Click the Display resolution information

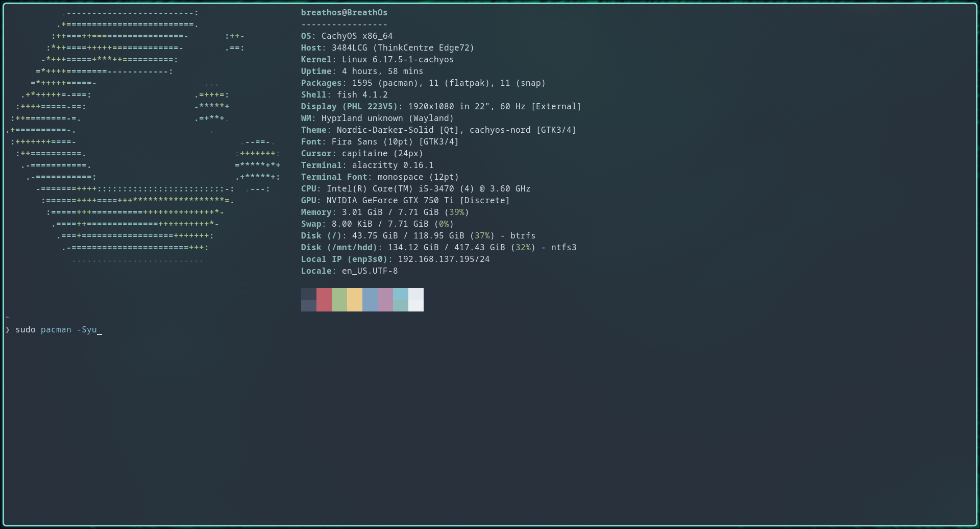(x=440, y=106)
